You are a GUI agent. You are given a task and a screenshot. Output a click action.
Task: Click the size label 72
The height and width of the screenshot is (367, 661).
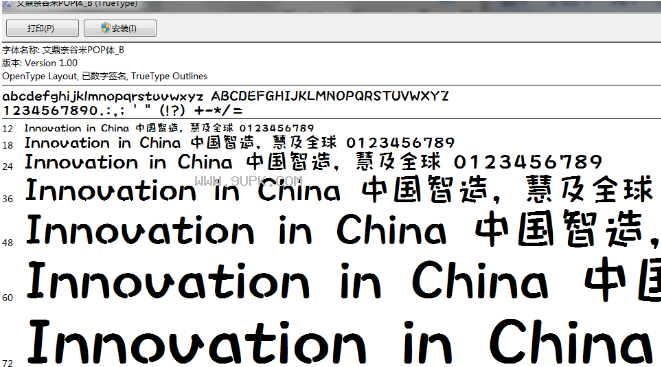(x=8, y=363)
